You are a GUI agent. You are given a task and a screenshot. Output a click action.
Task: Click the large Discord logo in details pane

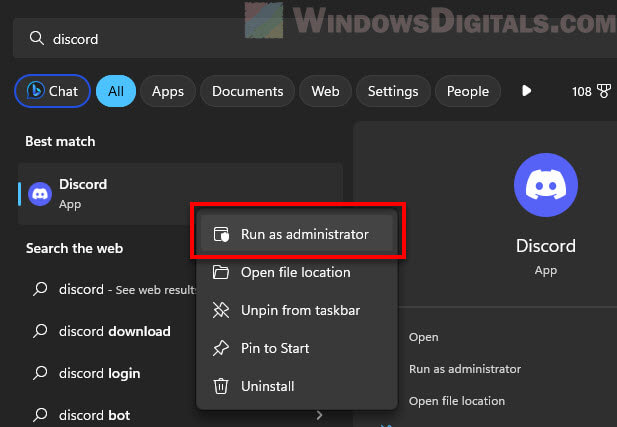546,185
